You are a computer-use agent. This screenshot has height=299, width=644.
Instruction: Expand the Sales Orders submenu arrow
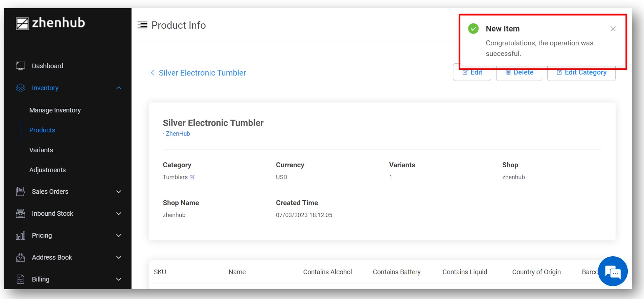pyautogui.click(x=119, y=192)
